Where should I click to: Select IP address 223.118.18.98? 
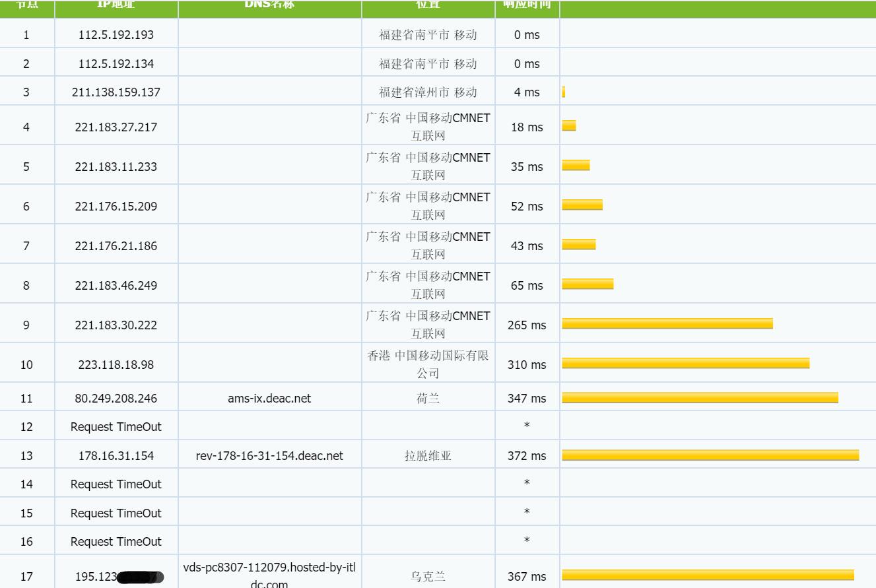pyautogui.click(x=116, y=364)
